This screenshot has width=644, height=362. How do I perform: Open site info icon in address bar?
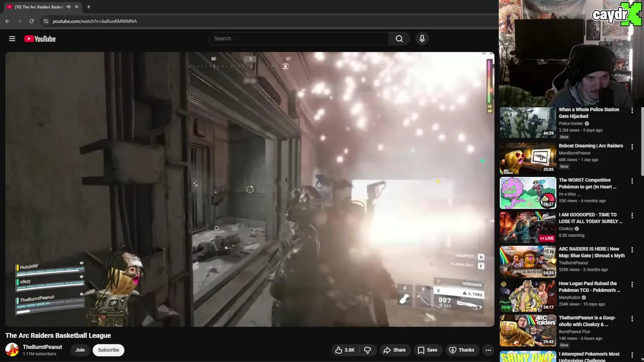46,21
